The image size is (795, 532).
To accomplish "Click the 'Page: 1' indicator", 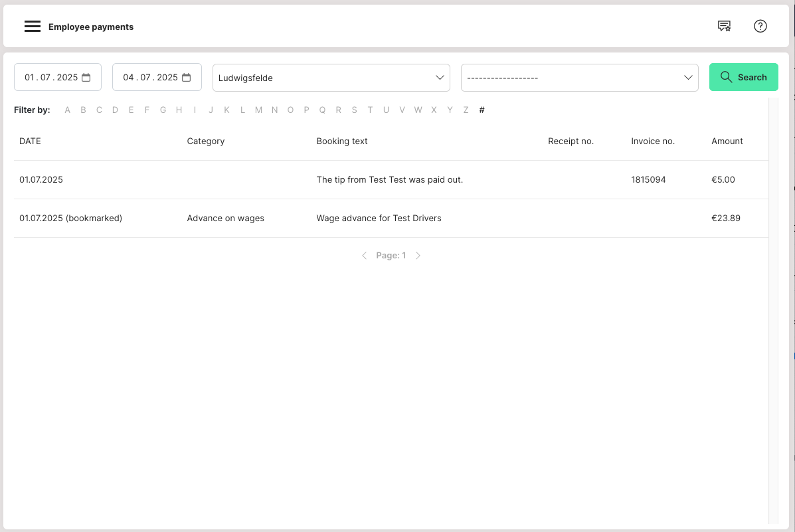I will pyautogui.click(x=391, y=256).
